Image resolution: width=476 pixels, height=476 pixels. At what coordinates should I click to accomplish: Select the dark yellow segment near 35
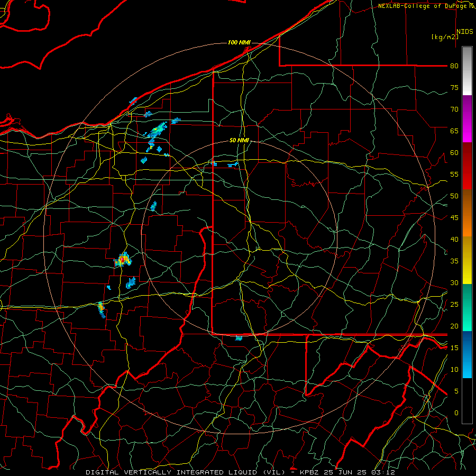pyautogui.click(x=467, y=260)
